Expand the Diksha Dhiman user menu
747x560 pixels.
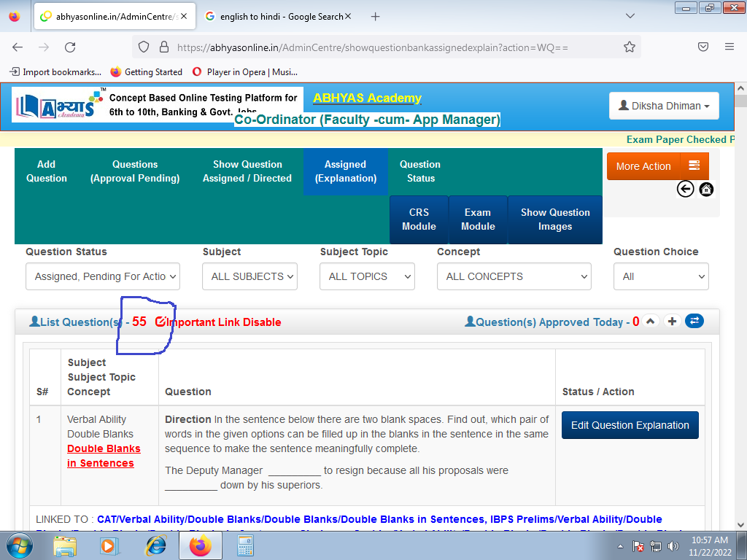(x=664, y=106)
